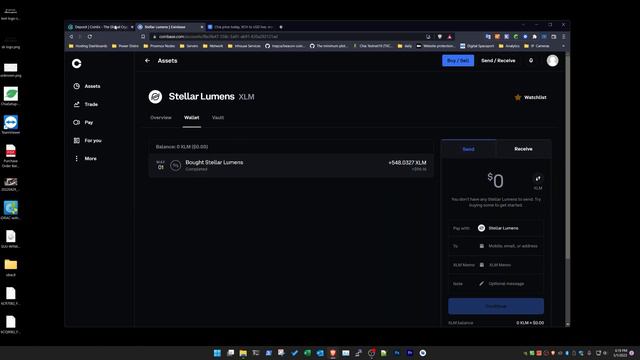This screenshot has width=640, height=360.
Task: Open the profile avatar menu
Action: click(552, 60)
